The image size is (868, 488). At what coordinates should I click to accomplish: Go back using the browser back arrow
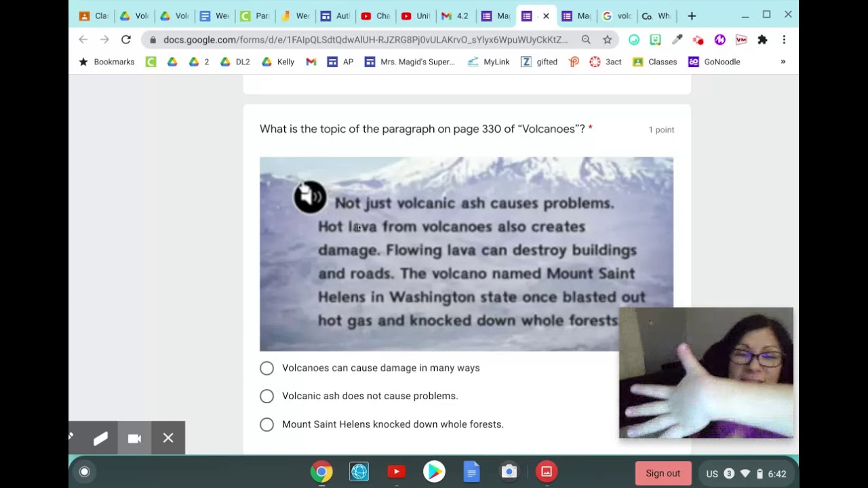tap(83, 40)
